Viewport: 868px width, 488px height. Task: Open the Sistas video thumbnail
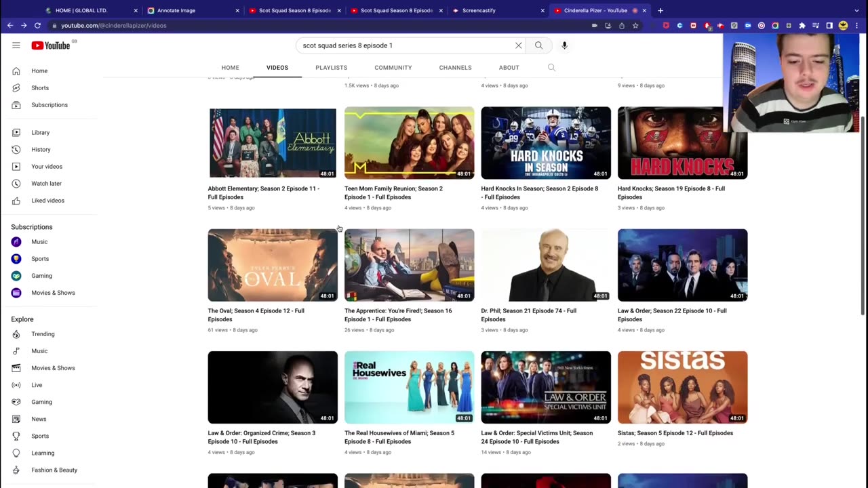coord(683,387)
